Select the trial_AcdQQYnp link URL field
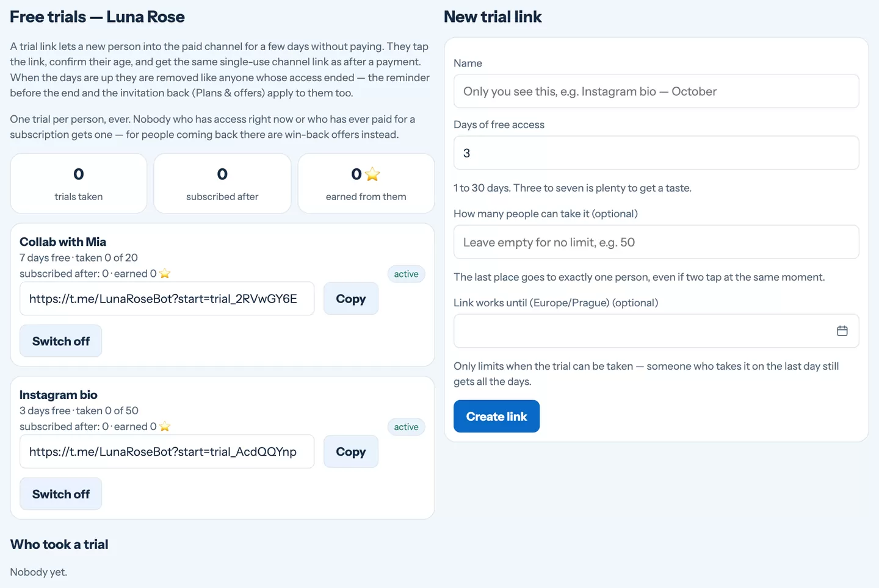 pos(167,451)
